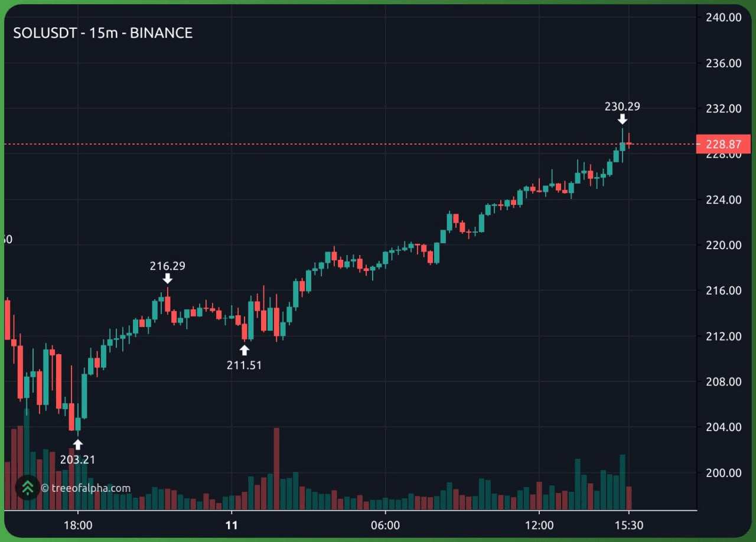Click the up arrow marker above 211.51
Screen dimensions: 756x542
[245, 350]
